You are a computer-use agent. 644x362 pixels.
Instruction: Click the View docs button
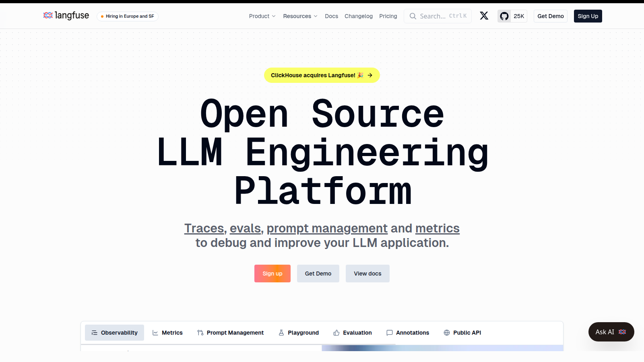367,274
